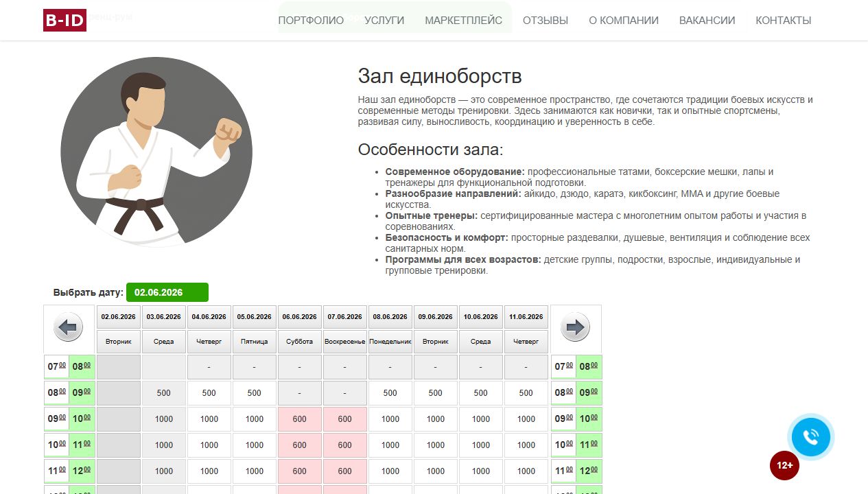Click the 12+ age badge
Viewport: 868px width, 494px height.
(784, 465)
